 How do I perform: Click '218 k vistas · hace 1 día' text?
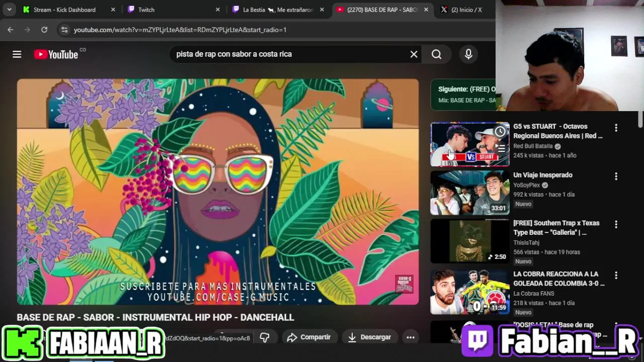[544, 303]
